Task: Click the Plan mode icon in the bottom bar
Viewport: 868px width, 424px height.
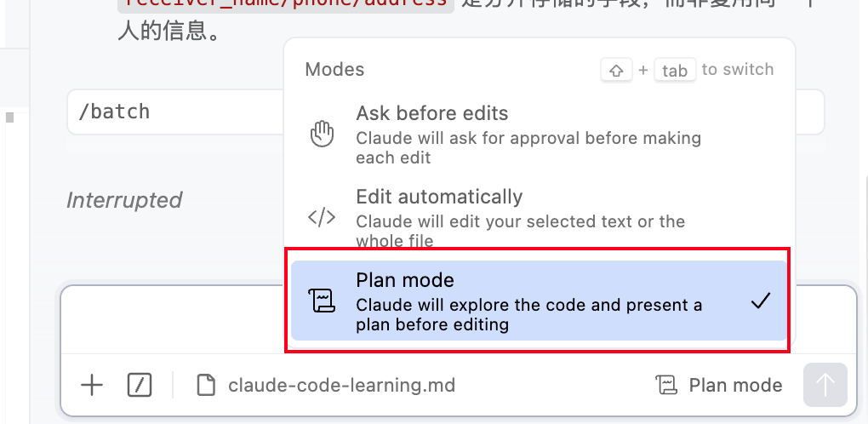Action: tap(666, 385)
